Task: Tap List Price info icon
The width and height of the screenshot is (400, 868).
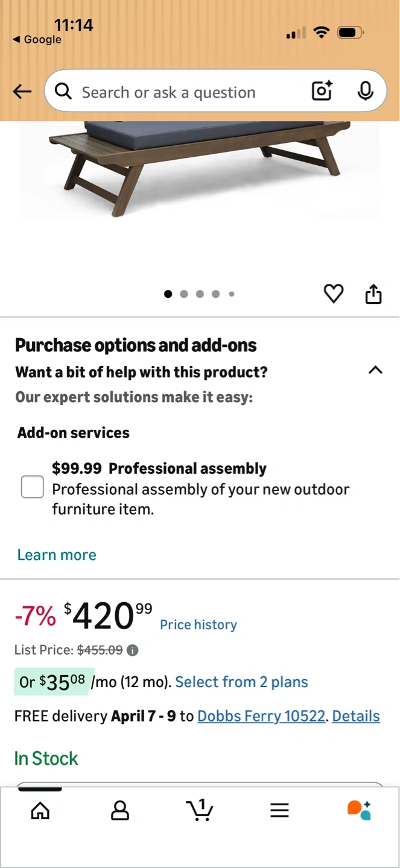Action: coord(133,650)
